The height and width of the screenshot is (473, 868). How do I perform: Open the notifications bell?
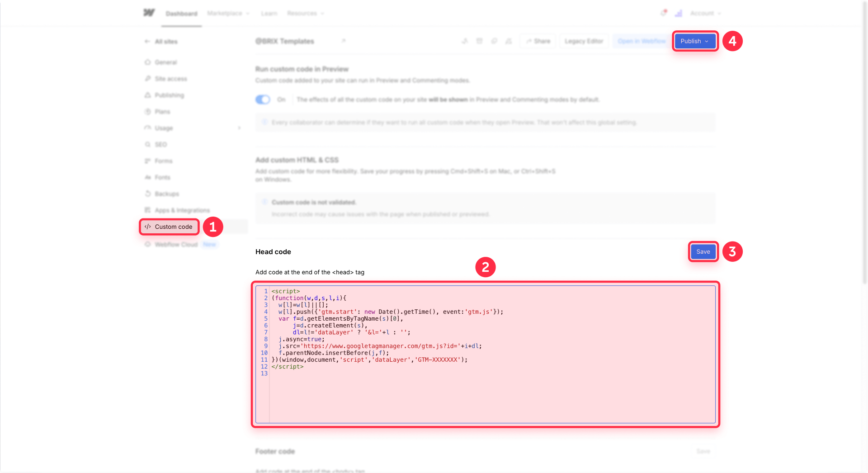click(x=663, y=13)
